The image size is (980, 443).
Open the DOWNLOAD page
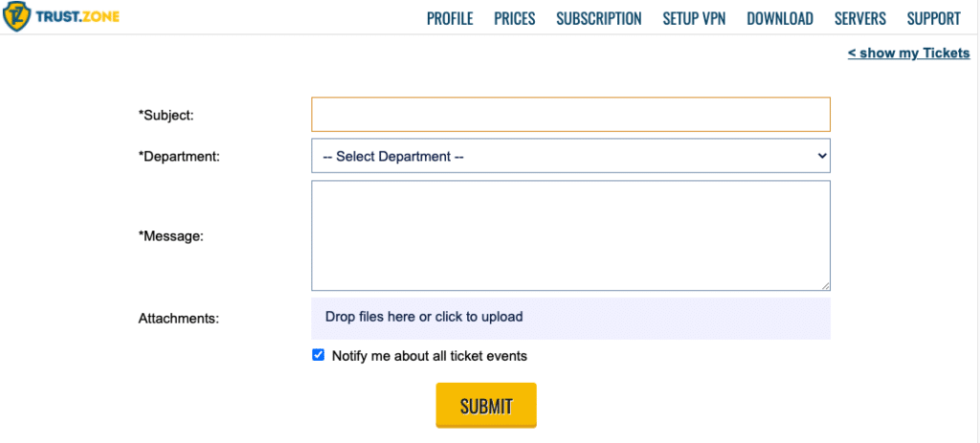(780, 18)
